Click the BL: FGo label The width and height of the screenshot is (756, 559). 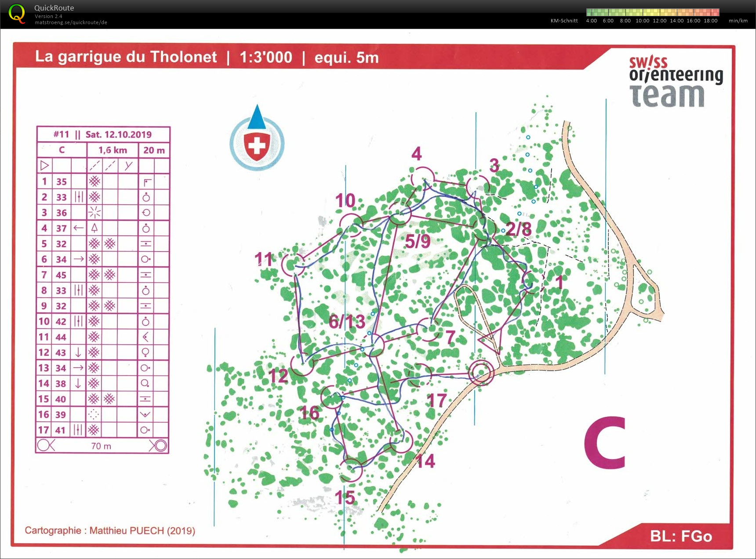point(681,536)
